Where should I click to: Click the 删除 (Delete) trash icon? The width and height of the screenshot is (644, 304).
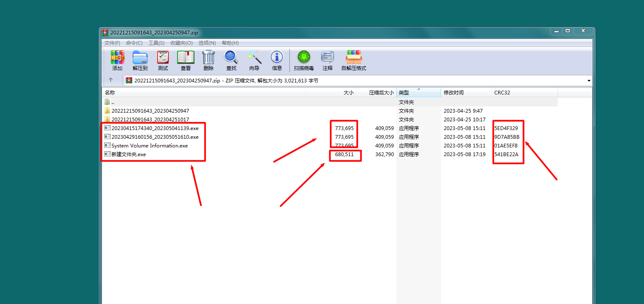click(x=209, y=58)
